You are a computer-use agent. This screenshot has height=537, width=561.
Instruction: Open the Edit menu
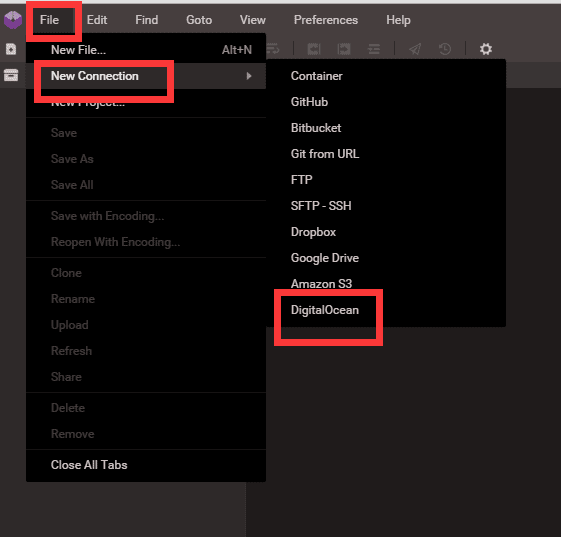[x=97, y=20]
